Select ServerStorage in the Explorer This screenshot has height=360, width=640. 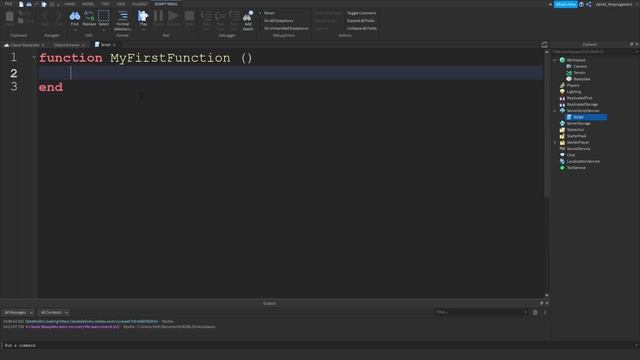pos(578,123)
